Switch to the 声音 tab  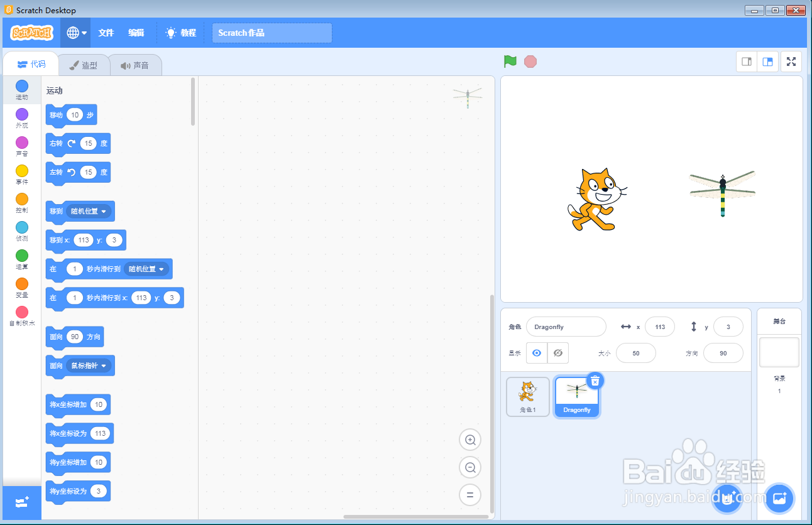(x=135, y=65)
